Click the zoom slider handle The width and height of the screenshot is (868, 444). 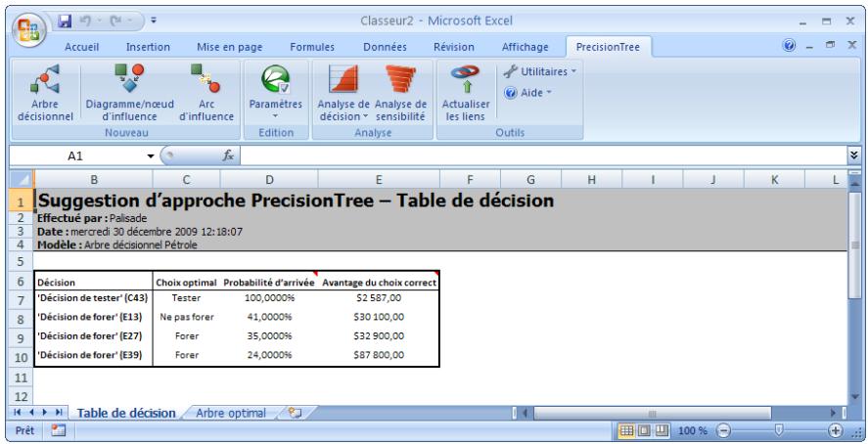pos(779,430)
